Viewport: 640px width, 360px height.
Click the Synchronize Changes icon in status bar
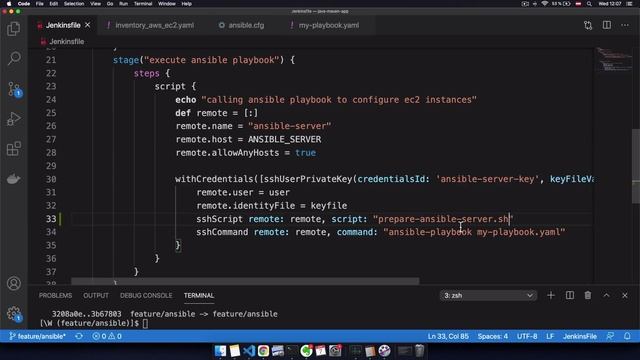point(79,336)
